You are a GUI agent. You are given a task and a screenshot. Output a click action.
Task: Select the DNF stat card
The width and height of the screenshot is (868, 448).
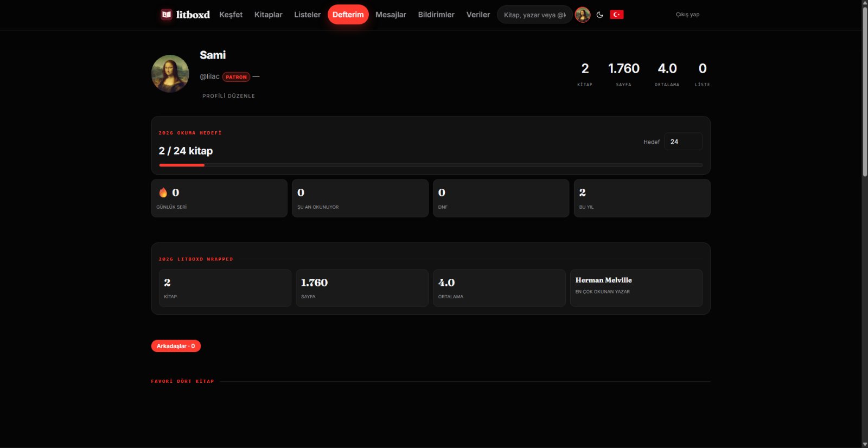(501, 199)
